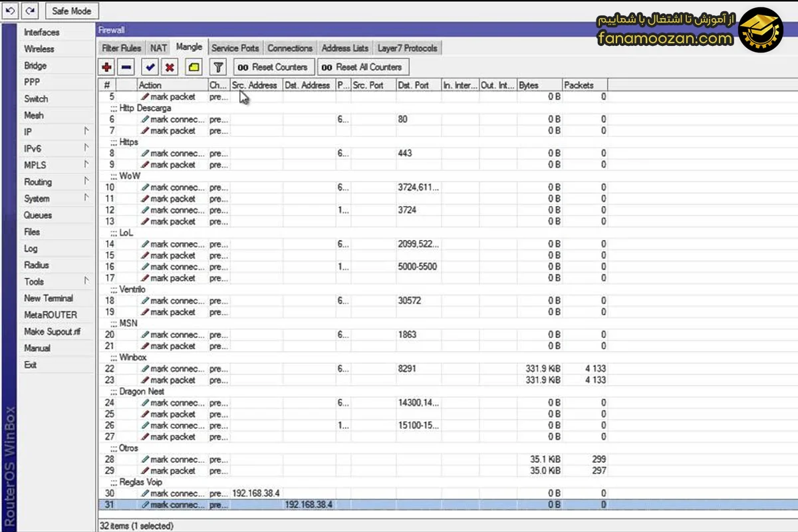798x532 pixels.
Task: Click Reset All Counters button
Action: coord(362,67)
